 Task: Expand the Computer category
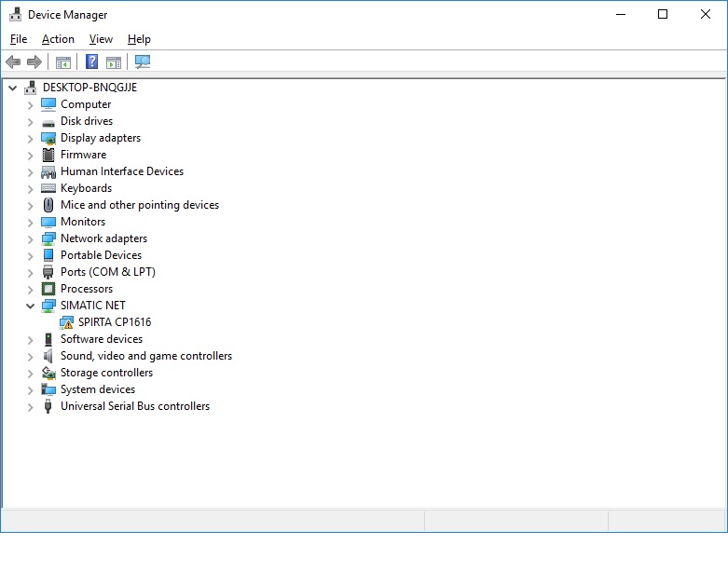[x=30, y=105]
